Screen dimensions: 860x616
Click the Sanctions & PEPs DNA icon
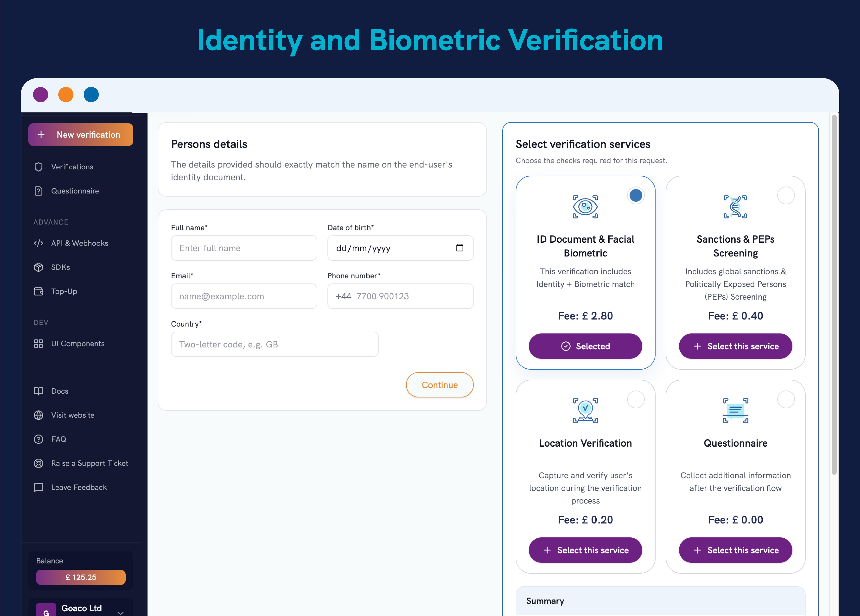click(x=735, y=207)
